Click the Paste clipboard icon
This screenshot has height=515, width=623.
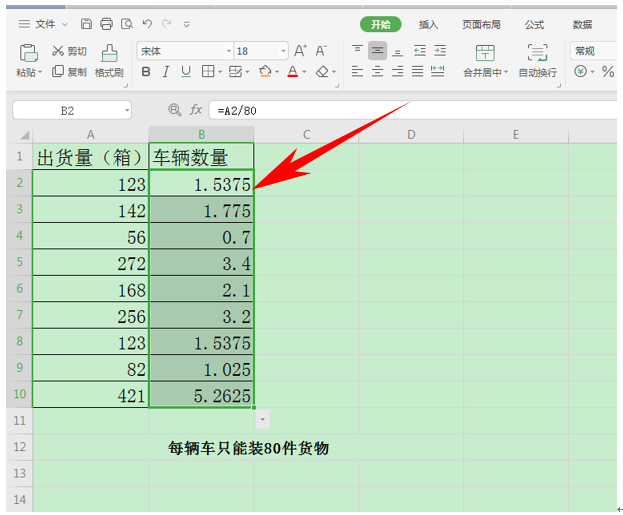pos(29,53)
